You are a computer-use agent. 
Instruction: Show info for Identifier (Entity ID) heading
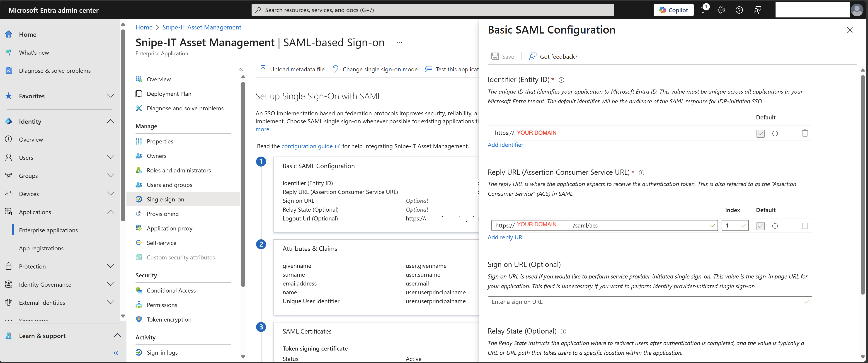pos(561,80)
